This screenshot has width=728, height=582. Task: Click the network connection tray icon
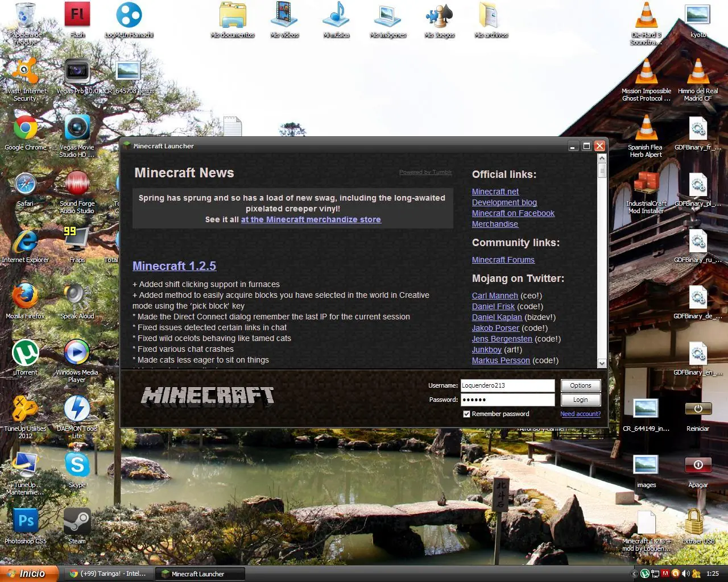coord(655,573)
